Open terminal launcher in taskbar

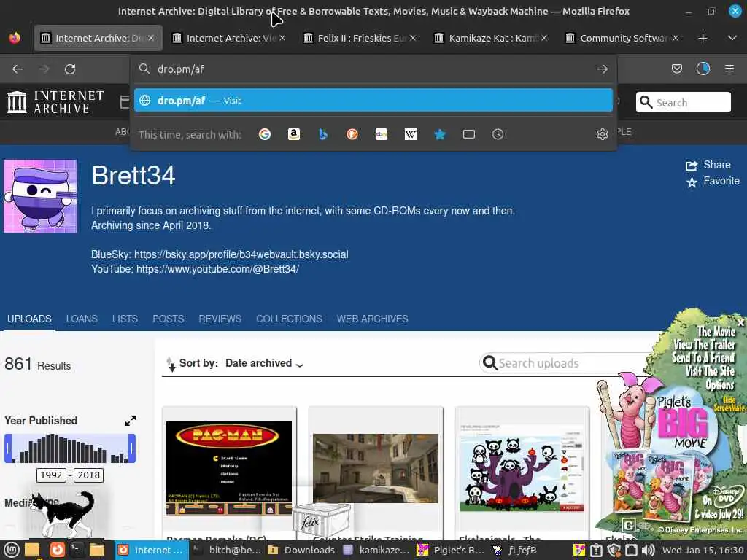click(76, 550)
